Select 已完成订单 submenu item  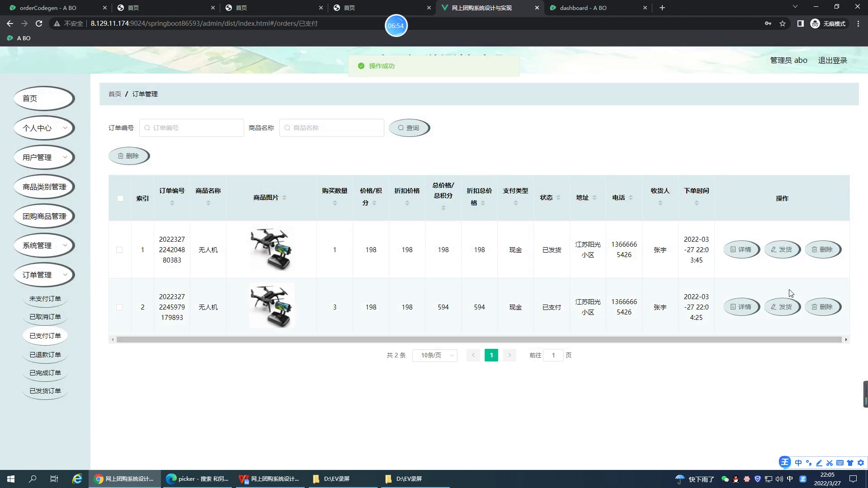(45, 373)
